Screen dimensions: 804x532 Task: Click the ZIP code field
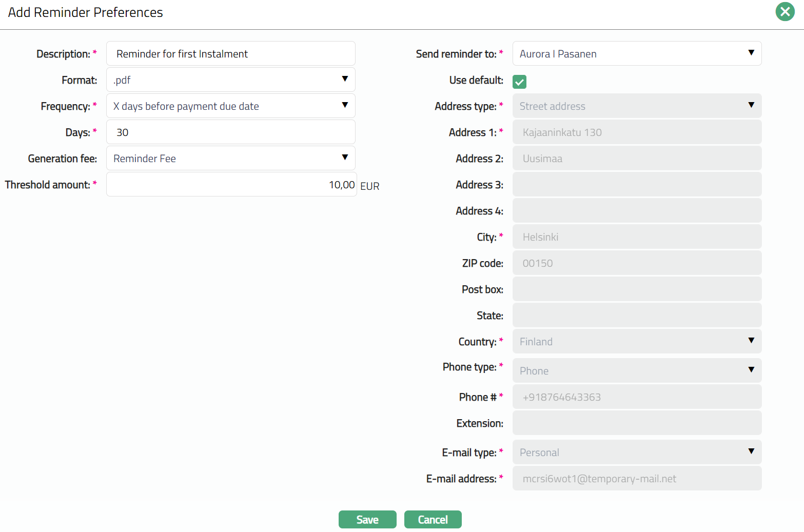tap(636, 263)
